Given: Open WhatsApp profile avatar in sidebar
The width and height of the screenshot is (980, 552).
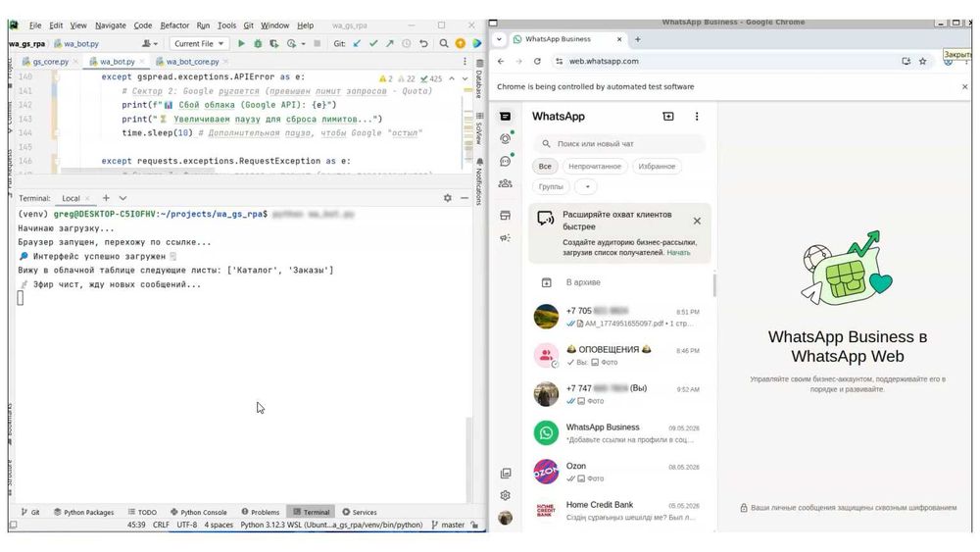Looking at the screenshot, I should pos(506,518).
